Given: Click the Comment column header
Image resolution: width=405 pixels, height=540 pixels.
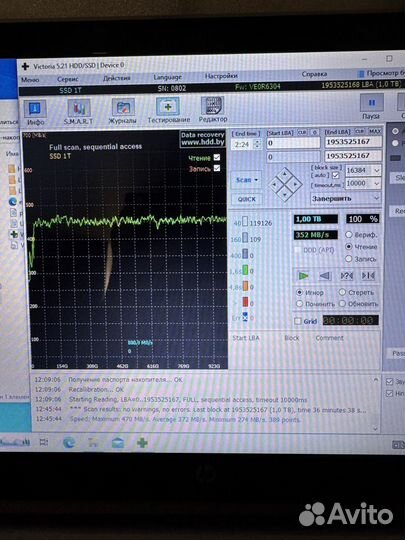Looking at the screenshot, I should 330,338.
